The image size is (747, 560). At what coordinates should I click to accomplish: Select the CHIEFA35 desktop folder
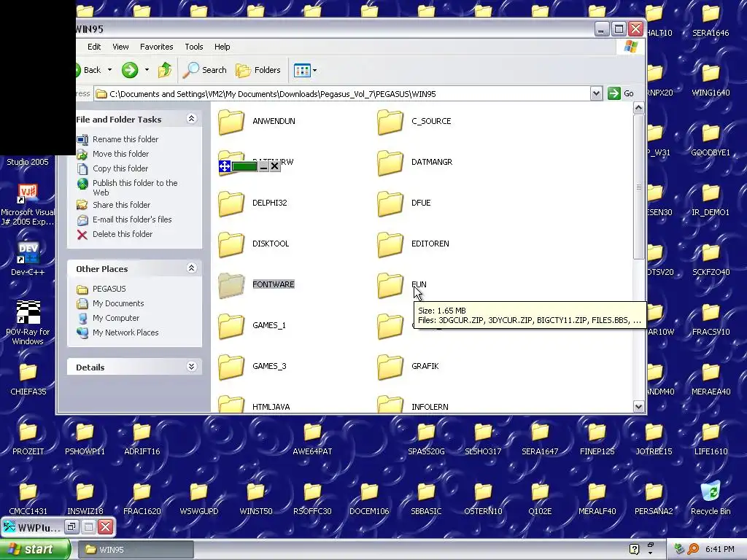coord(28,379)
